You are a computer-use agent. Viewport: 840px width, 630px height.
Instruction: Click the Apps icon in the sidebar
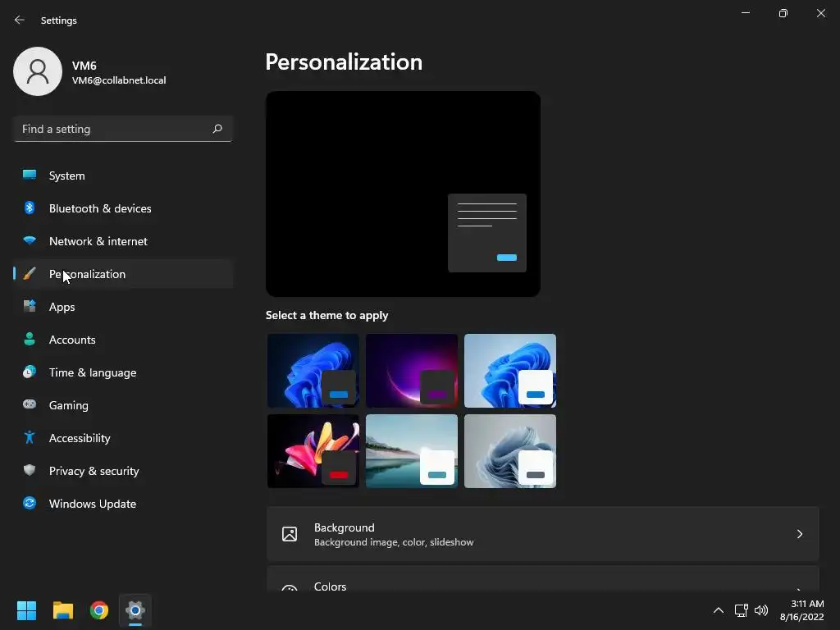[30, 307]
